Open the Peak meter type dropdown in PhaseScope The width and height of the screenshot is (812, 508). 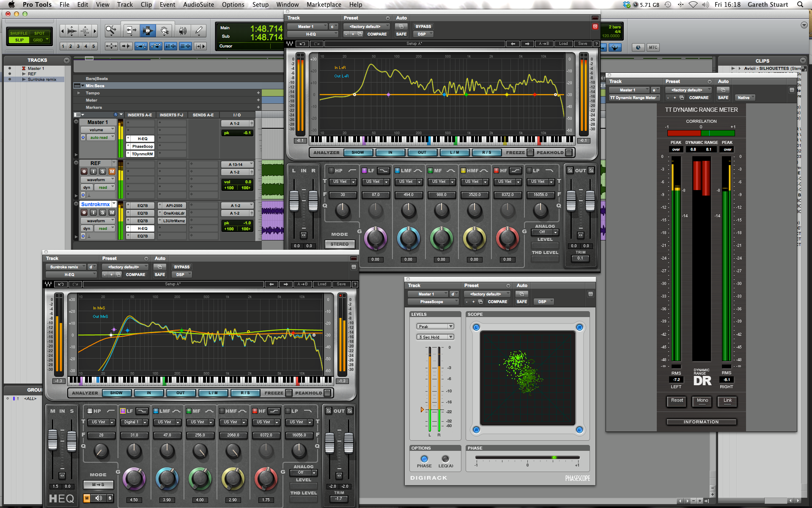click(436, 326)
